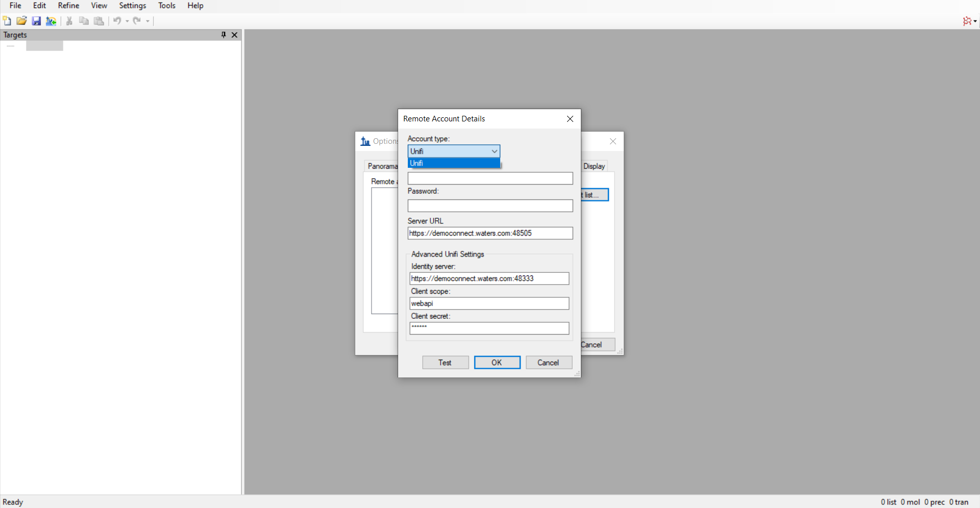Click the Paste clipboard icon

coord(99,21)
